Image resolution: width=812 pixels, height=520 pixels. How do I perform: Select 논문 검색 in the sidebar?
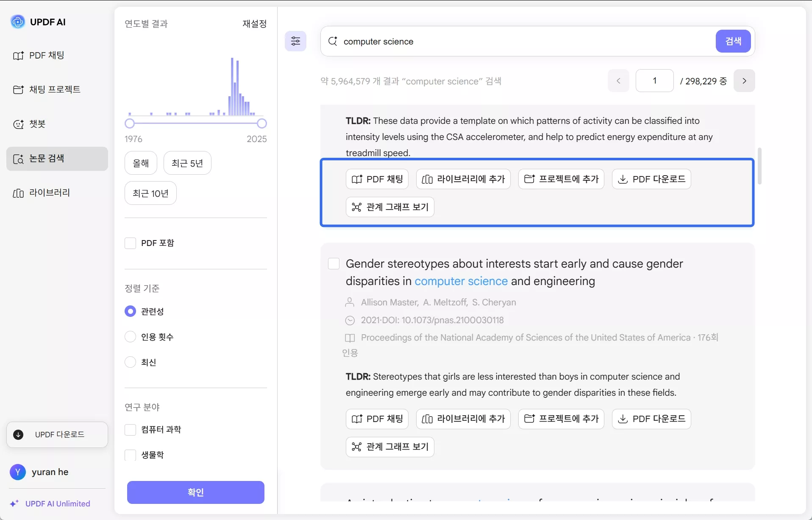57,159
